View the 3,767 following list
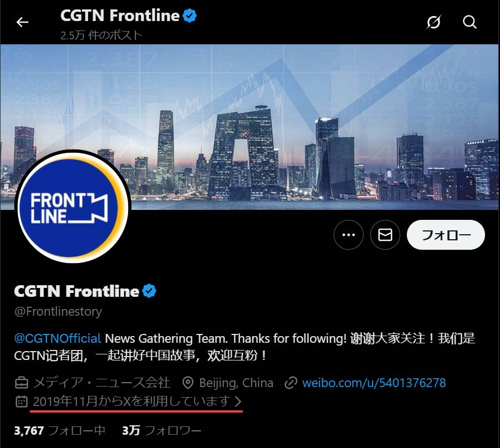 point(60,431)
